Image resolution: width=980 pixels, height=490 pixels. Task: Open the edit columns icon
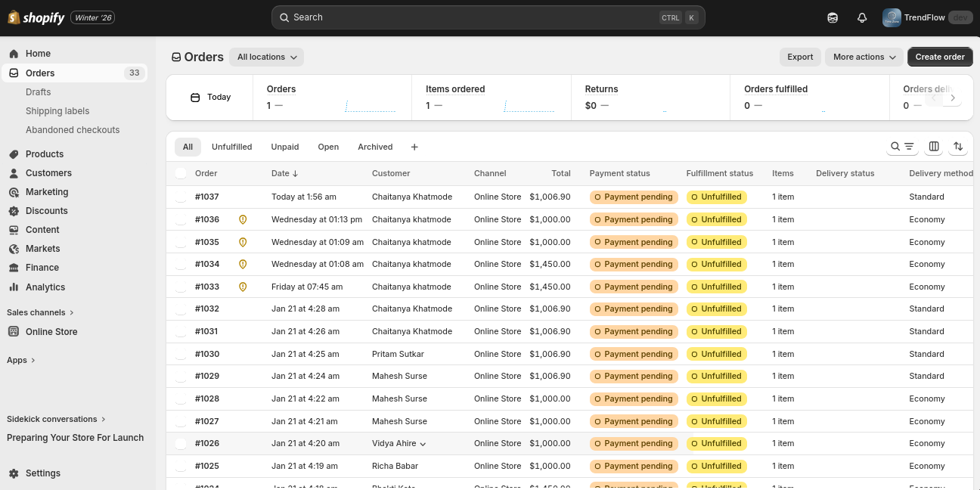coord(934,147)
